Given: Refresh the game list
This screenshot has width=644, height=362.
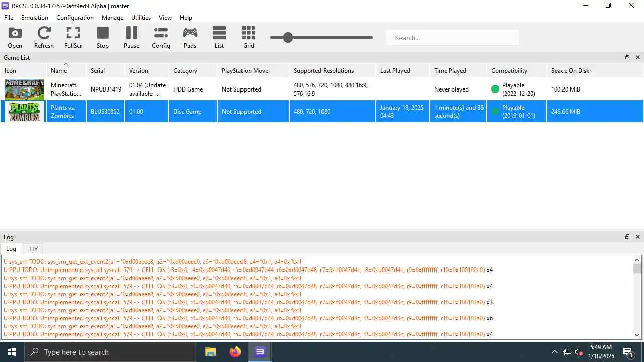Looking at the screenshot, I should click(x=44, y=38).
